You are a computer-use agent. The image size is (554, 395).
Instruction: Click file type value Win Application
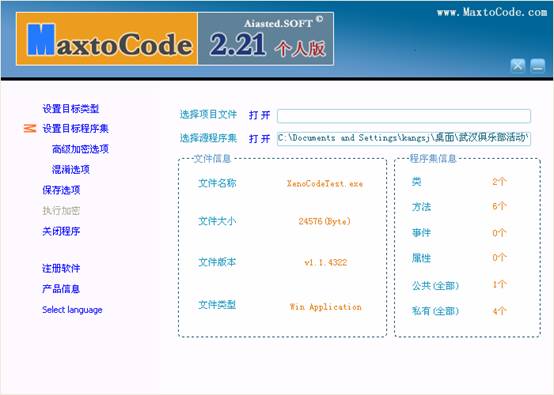[325, 307]
